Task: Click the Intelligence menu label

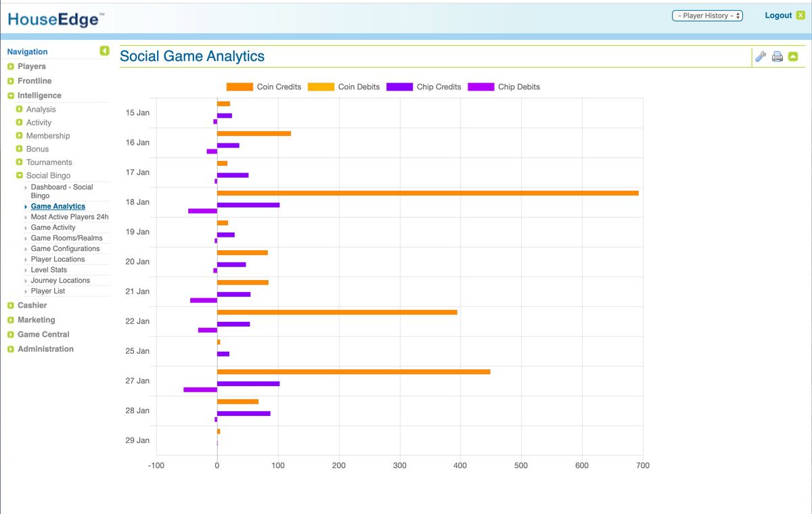Action: pyautogui.click(x=39, y=96)
